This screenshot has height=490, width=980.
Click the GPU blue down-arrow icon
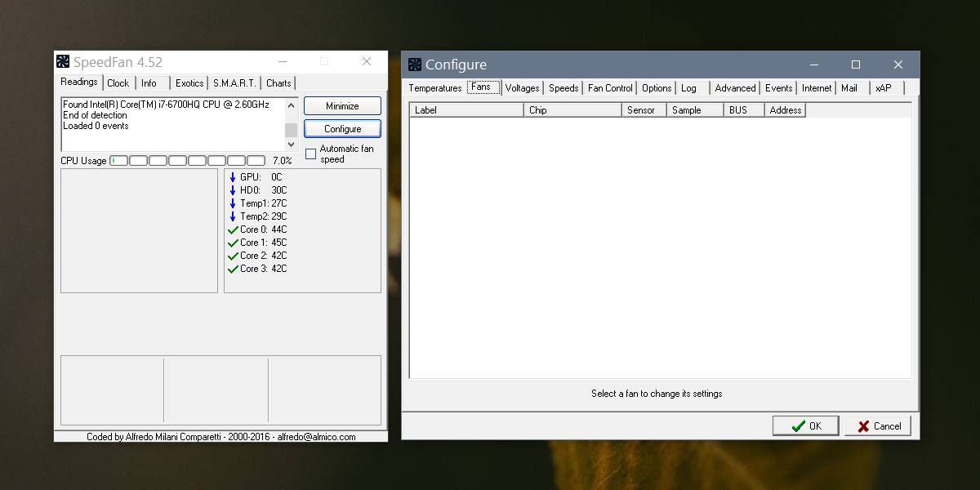233,177
